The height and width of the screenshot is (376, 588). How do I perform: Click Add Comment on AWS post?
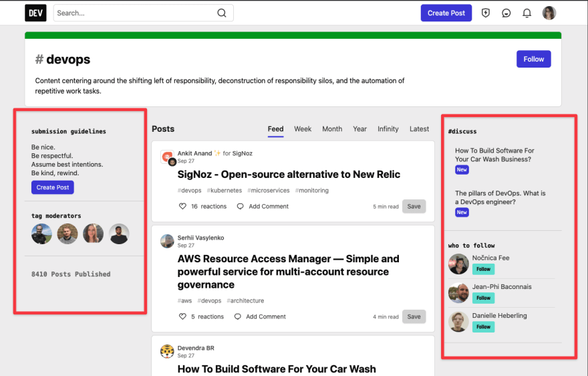click(x=266, y=316)
